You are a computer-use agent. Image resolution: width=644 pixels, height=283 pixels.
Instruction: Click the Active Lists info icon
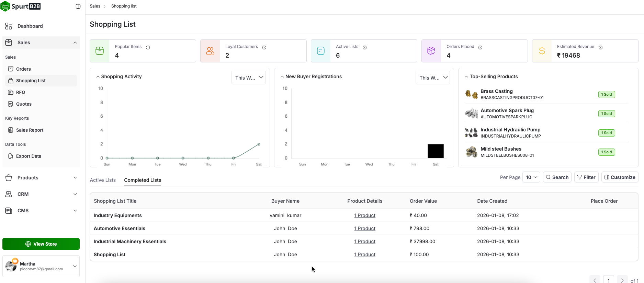(364, 47)
